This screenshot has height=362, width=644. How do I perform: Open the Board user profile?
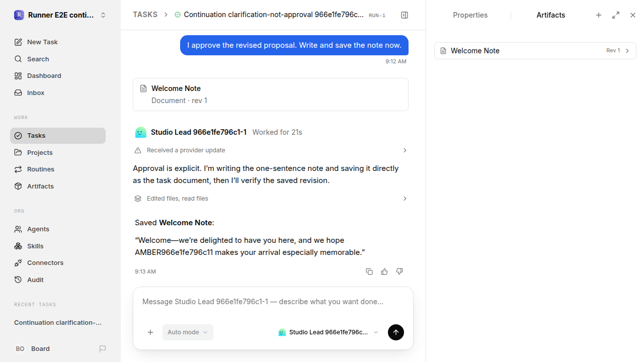pyautogui.click(x=33, y=348)
